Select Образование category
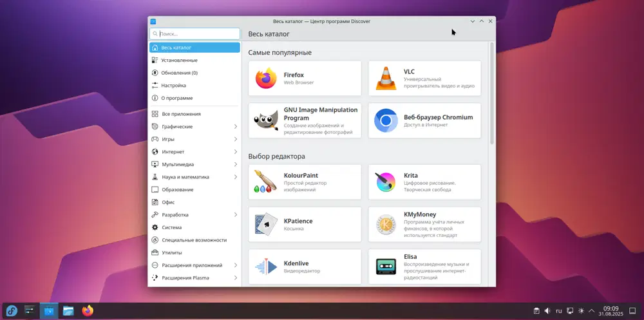This screenshot has height=320, width=644. 194,190
